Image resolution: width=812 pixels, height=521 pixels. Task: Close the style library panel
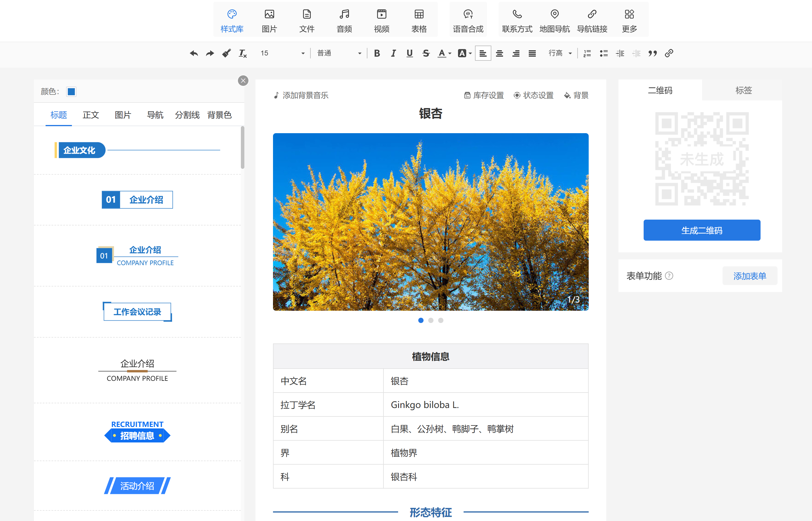pos(243,81)
